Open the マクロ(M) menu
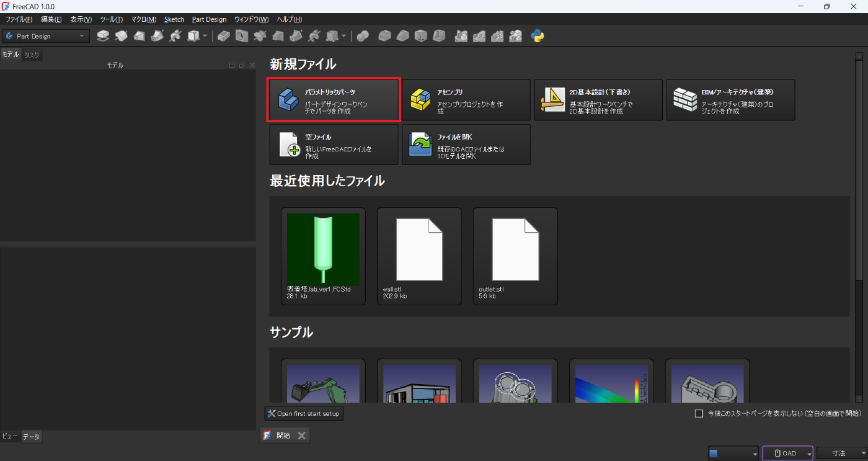 pos(144,19)
